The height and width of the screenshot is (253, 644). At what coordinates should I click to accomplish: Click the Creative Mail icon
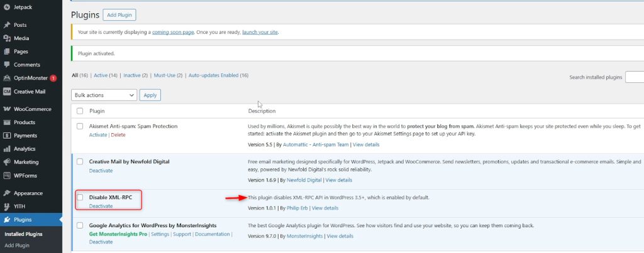pos(6,92)
